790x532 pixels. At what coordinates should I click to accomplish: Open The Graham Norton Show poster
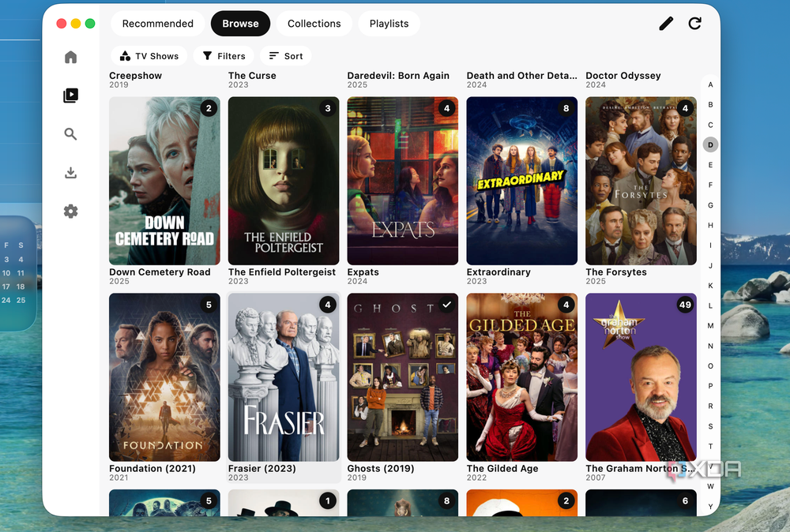(641, 377)
